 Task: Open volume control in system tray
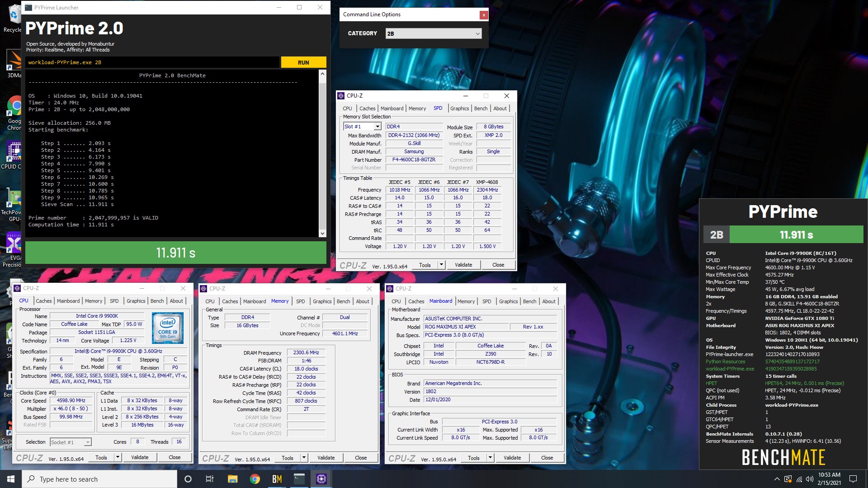[809, 479]
